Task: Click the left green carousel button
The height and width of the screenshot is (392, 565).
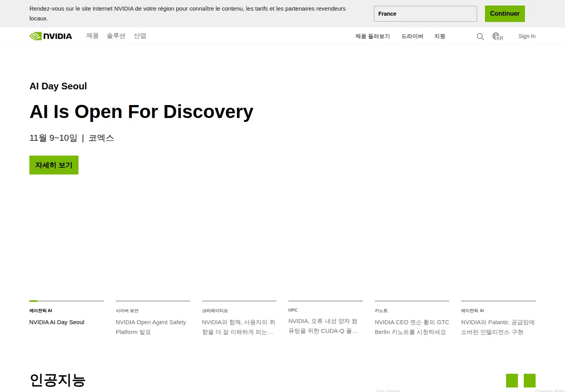Action: (512, 381)
